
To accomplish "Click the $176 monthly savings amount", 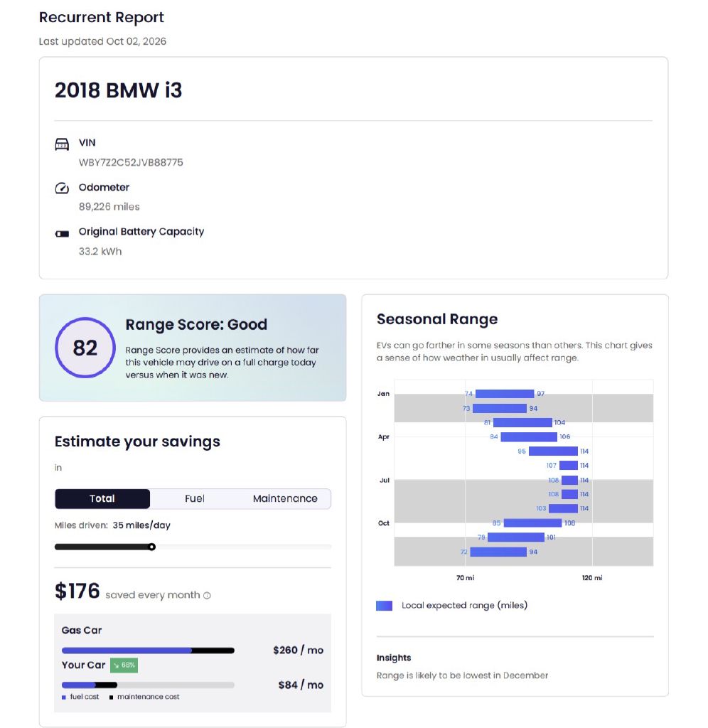I will coord(77,591).
